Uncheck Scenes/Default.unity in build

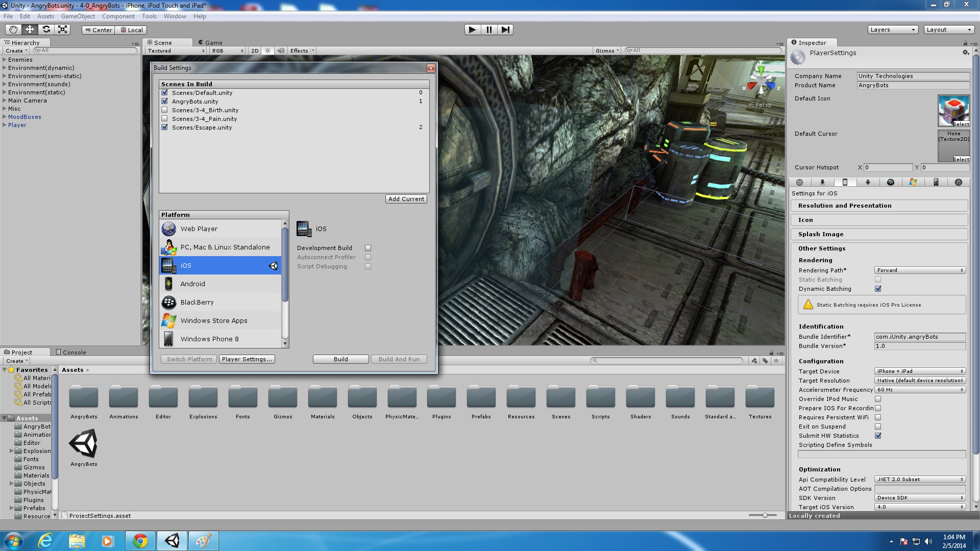[x=164, y=92]
